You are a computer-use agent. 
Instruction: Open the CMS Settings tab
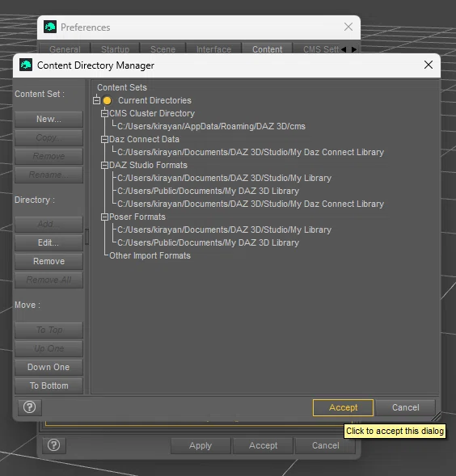[x=320, y=49]
